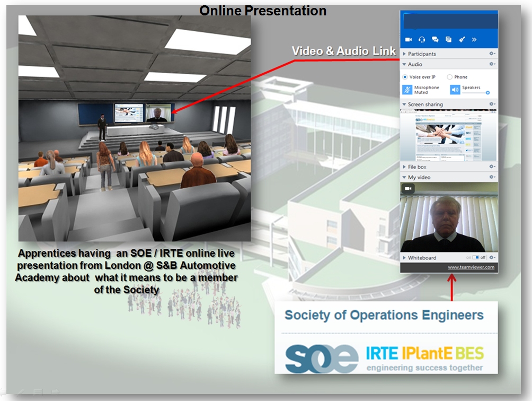Click the "Society of Operations Engineers" heading
532x401 pixels.
click(384, 315)
